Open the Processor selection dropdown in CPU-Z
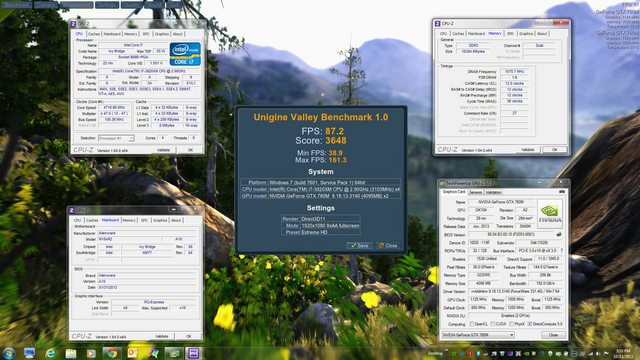 (116, 138)
